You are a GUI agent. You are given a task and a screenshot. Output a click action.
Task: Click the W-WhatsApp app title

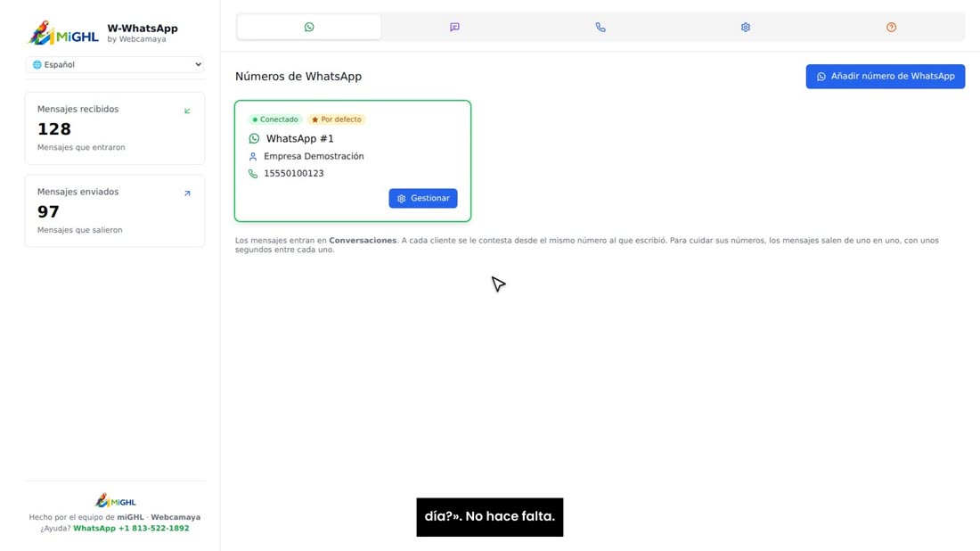tap(143, 29)
